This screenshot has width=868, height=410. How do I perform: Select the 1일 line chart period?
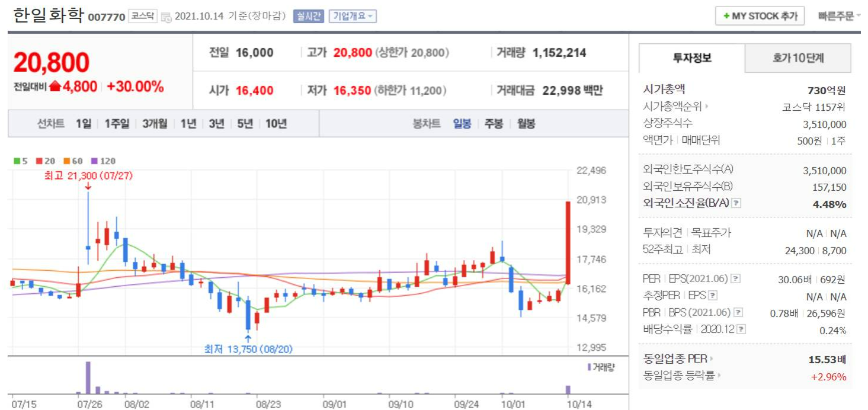coord(84,124)
